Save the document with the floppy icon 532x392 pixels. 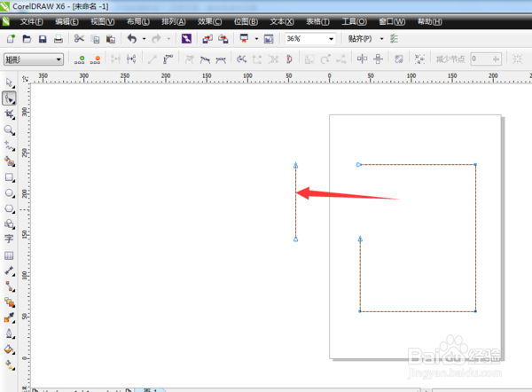[x=43, y=39]
